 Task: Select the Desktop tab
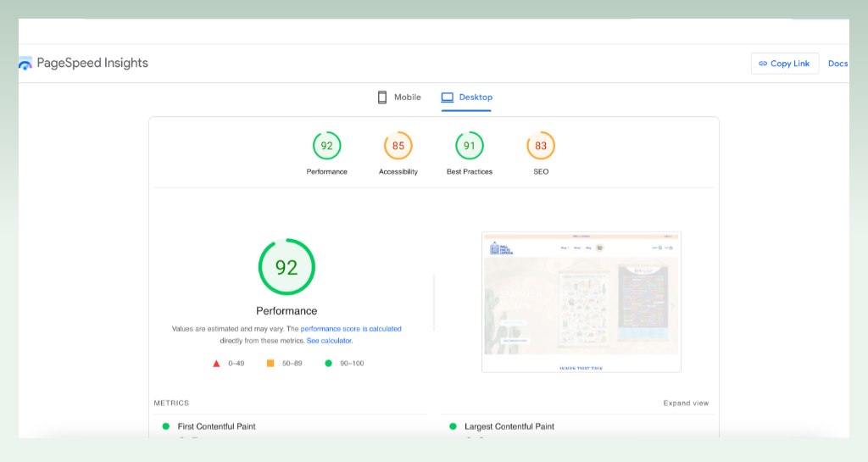pyautogui.click(x=466, y=97)
